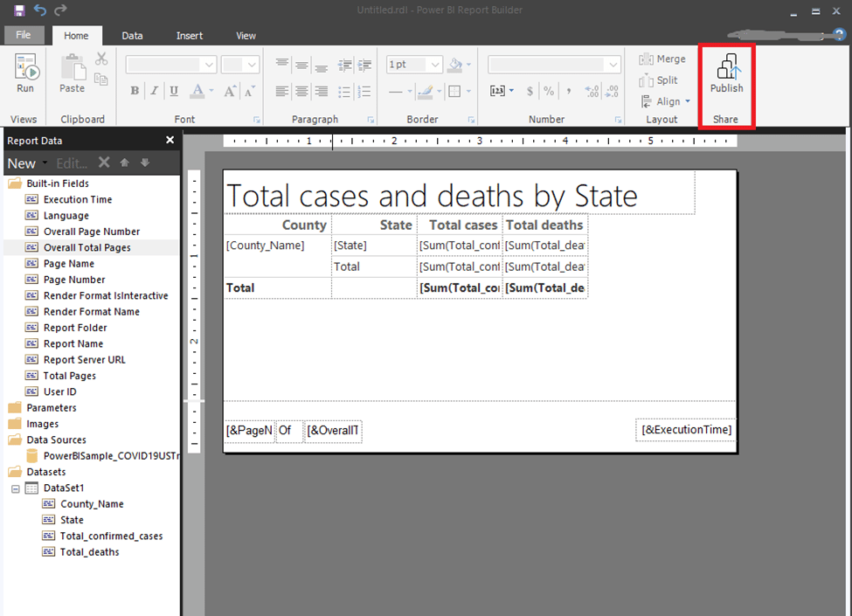Align paragraph text right

pos(321,91)
